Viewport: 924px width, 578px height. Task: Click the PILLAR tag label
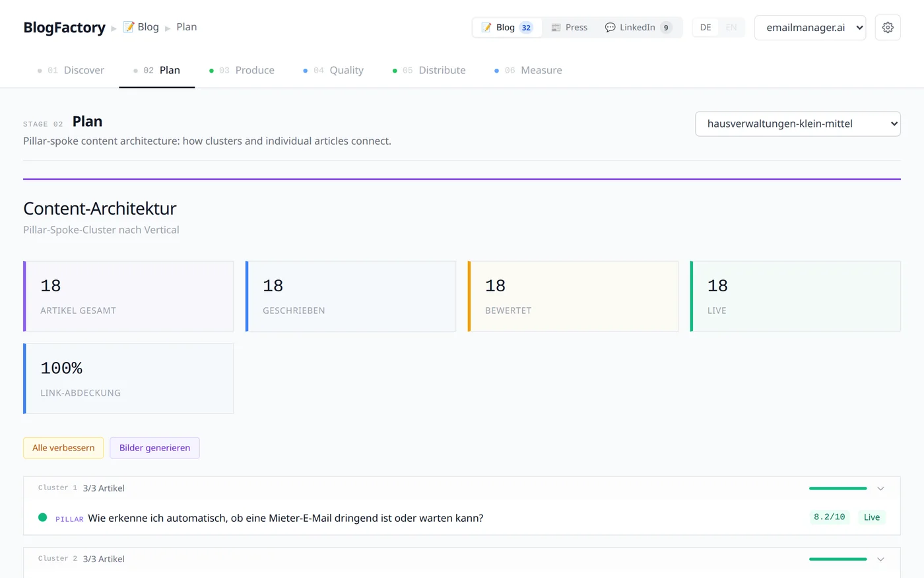pyautogui.click(x=69, y=519)
